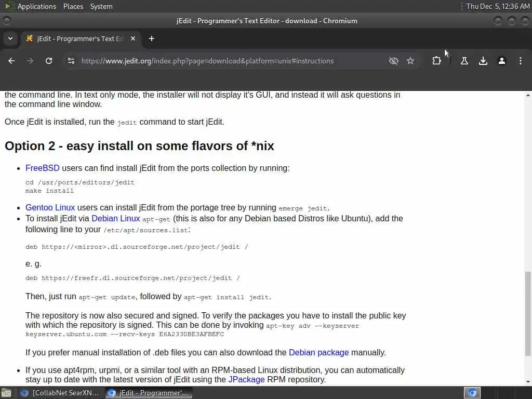Click the jEdit favicon on the tab

pos(30,38)
